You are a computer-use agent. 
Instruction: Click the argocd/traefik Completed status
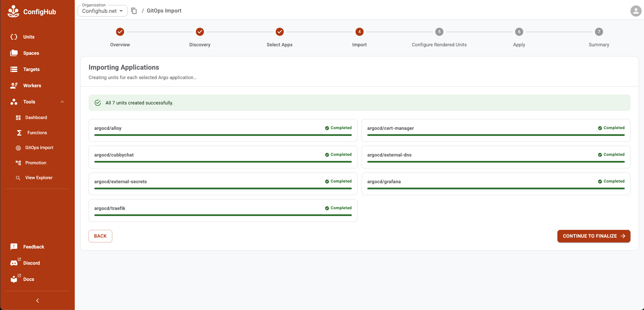point(338,208)
